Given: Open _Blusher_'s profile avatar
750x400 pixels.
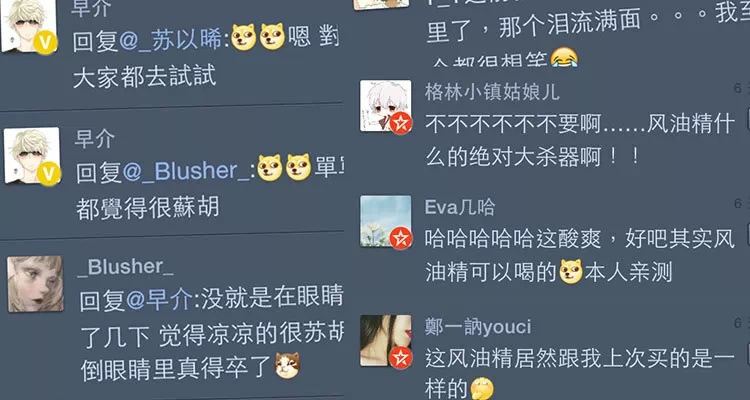Looking at the screenshot, I should 35,284.
